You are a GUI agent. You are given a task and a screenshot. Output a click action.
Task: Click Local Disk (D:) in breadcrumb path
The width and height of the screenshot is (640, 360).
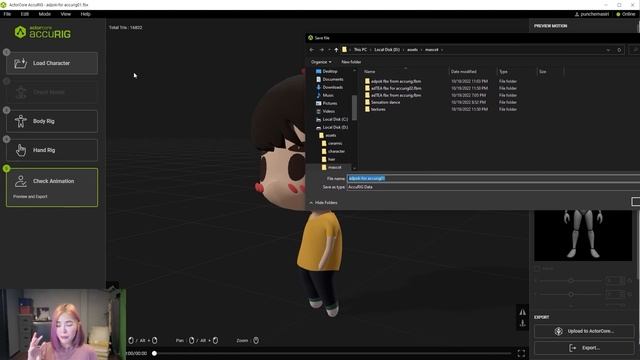coord(387,50)
